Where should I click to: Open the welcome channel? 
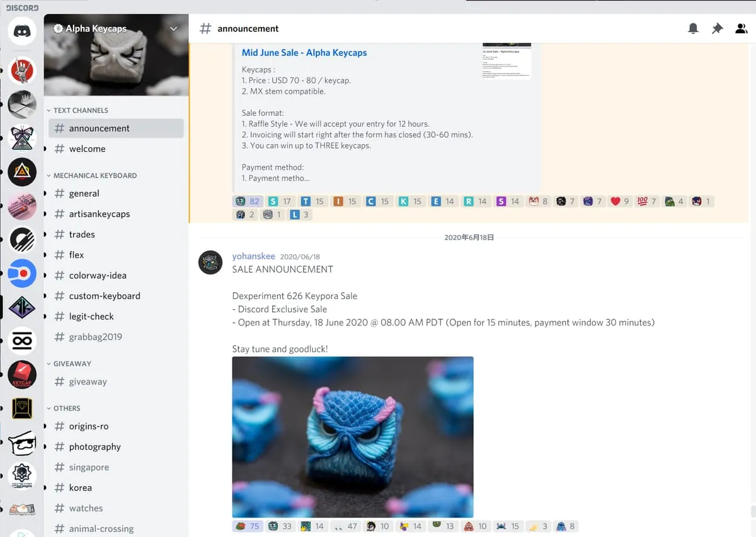click(x=116, y=149)
